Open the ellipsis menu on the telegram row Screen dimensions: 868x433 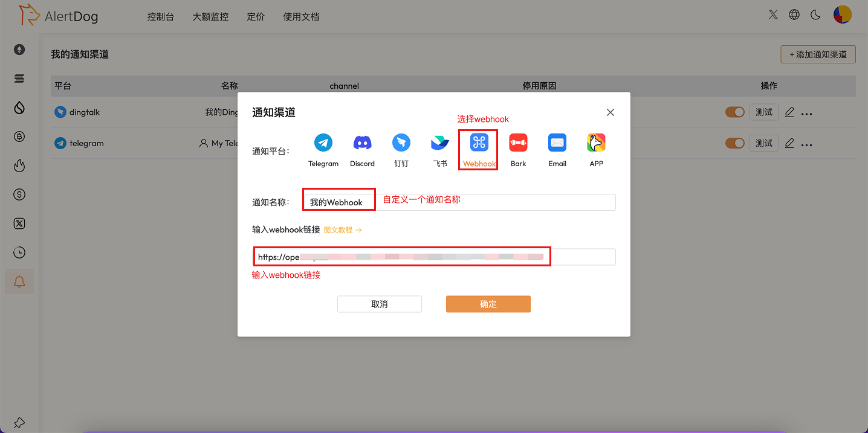click(x=806, y=143)
